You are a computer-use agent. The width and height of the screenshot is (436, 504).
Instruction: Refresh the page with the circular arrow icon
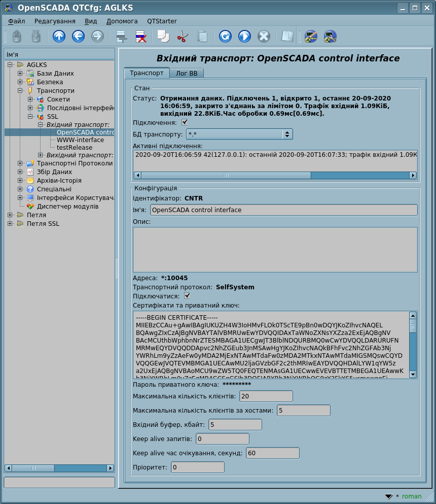226,37
